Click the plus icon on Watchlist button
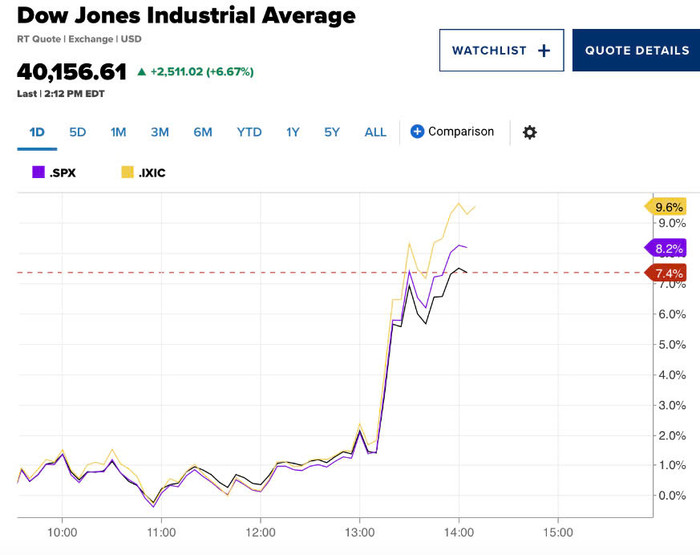 [544, 50]
